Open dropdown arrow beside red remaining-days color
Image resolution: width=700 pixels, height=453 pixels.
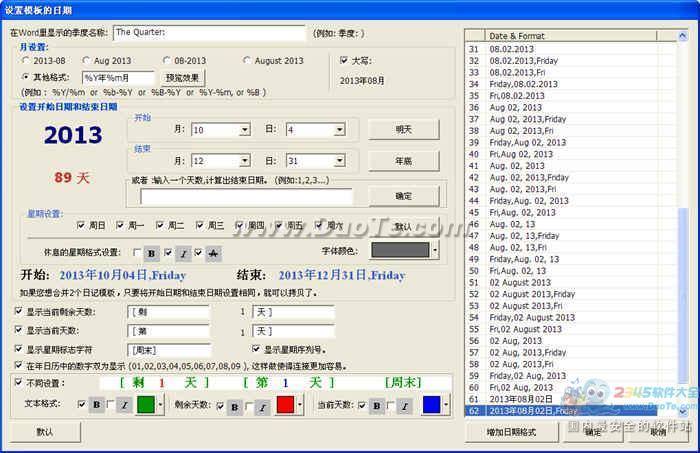(300, 405)
